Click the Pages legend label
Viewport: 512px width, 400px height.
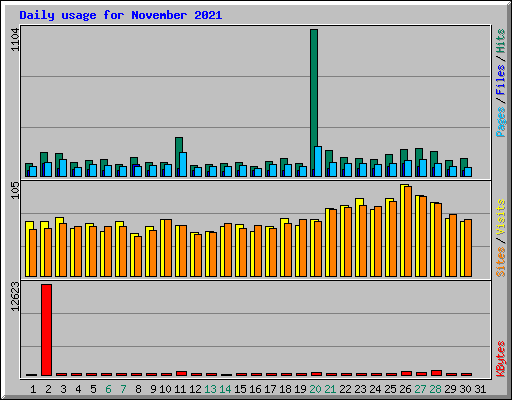500,122
